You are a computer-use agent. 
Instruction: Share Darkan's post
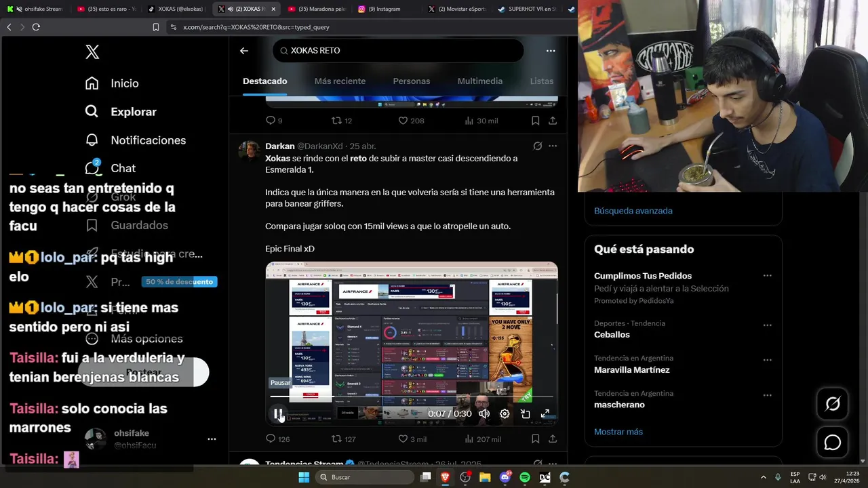pos(553,439)
